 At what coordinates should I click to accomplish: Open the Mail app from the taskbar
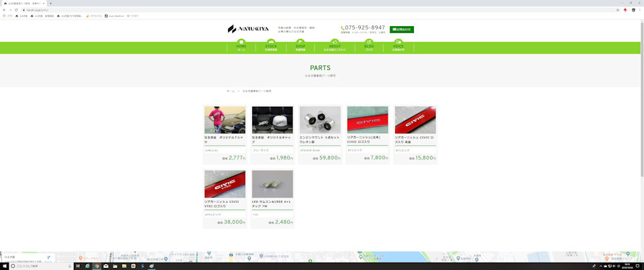(x=106, y=266)
